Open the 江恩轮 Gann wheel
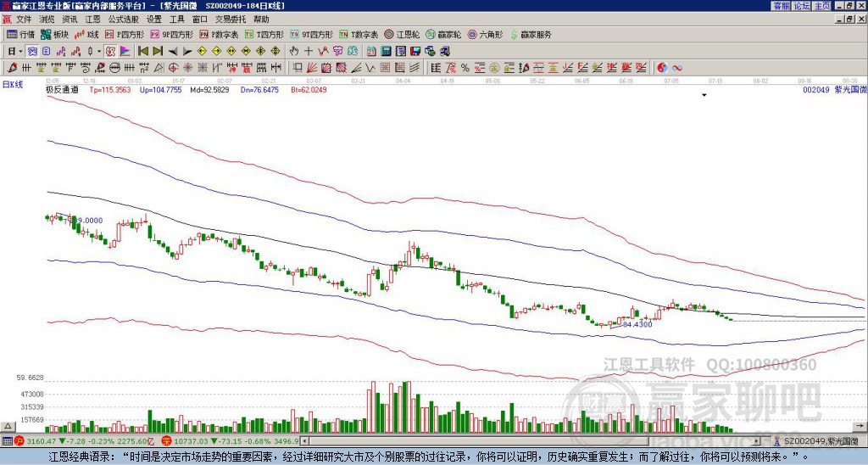Image resolution: width=868 pixels, height=465 pixels. pyautogui.click(x=402, y=34)
